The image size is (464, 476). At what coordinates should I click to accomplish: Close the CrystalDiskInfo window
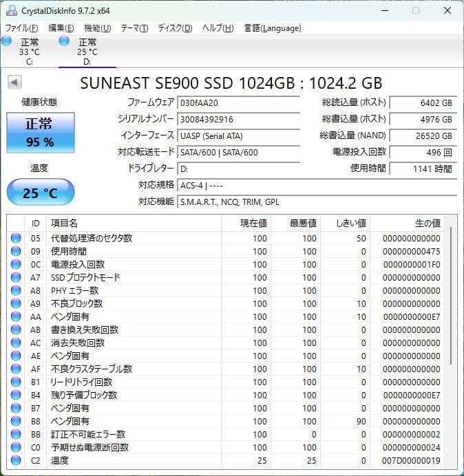(x=447, y=10)
